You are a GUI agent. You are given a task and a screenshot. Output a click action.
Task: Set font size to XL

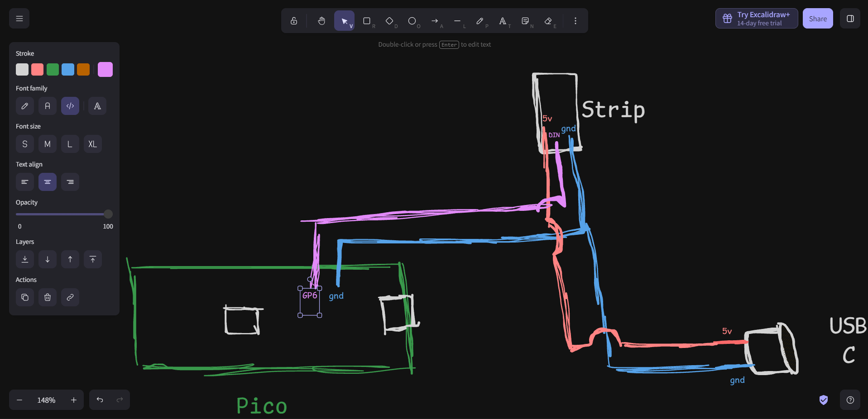pyautogui.click(x=93, y=144)
